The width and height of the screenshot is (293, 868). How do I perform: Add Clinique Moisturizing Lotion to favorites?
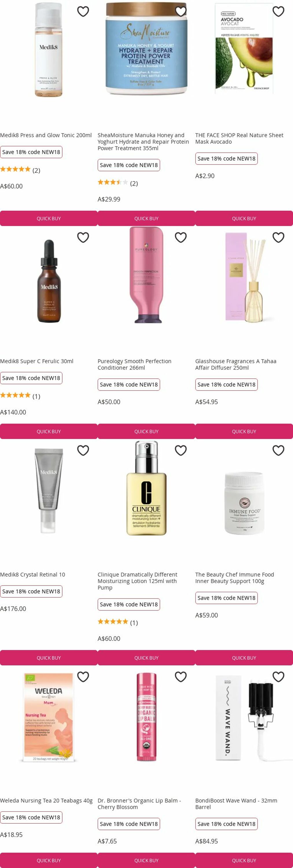pyautogui.click(x=180, y=450)
